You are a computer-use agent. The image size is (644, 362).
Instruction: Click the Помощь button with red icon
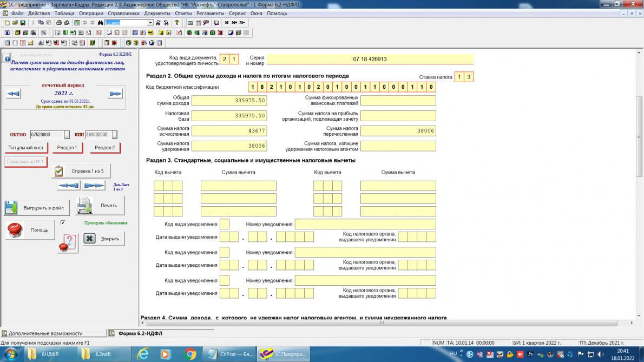click(x=30, y=230)
